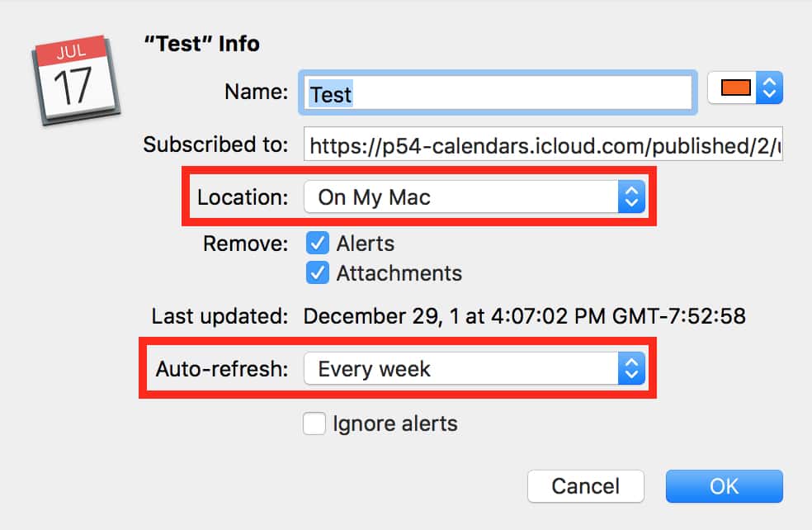Click the Name field containing Test
The image size is (812, 530).
(x=498, y=93)
